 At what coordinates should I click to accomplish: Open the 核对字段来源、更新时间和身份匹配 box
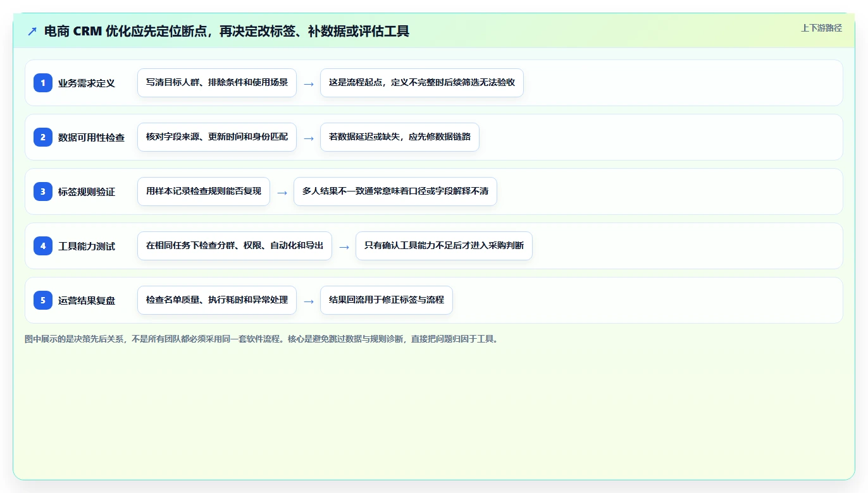[217, 137]
